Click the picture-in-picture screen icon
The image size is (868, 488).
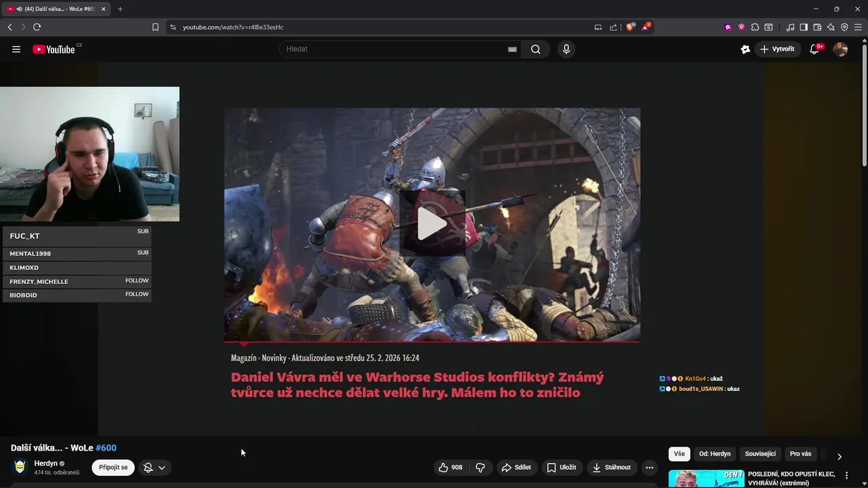click(x=598, y=27)
